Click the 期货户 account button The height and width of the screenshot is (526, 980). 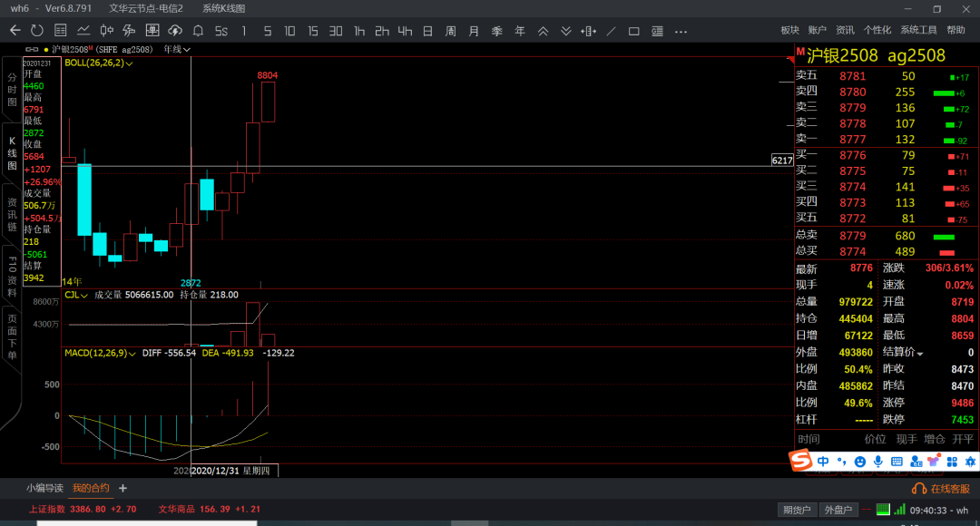pos(797,510)
